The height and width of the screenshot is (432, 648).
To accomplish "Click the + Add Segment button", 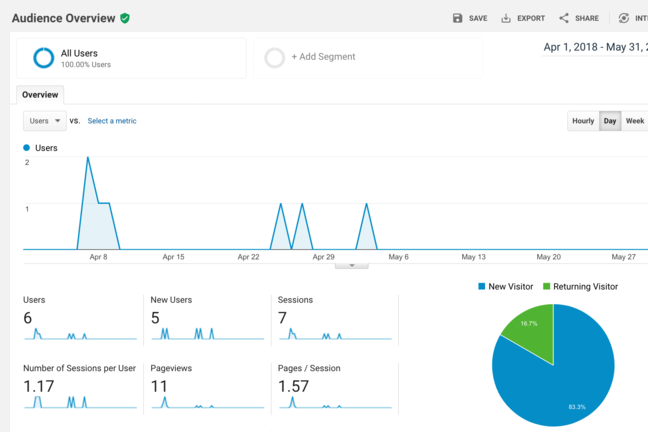I will pos(323,57).
